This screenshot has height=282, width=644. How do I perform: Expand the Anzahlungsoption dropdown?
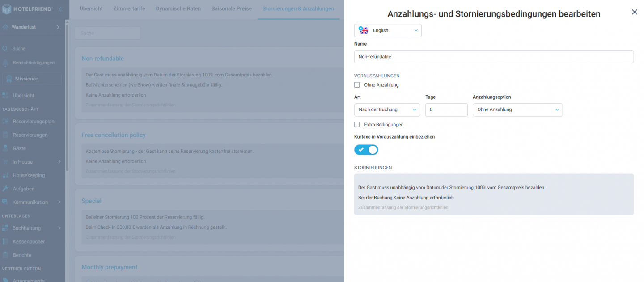click(x=517, y=109)
